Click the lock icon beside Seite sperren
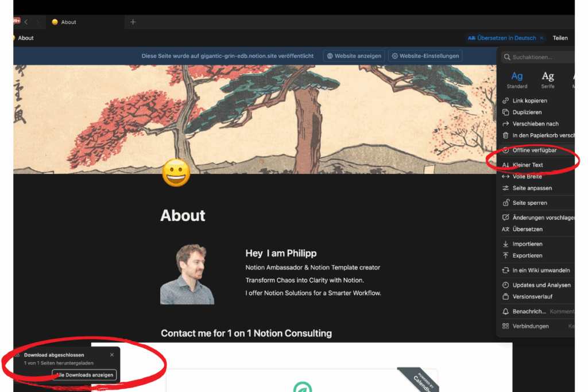The width and height of the screenshot is (588, 392). (505, 203)
